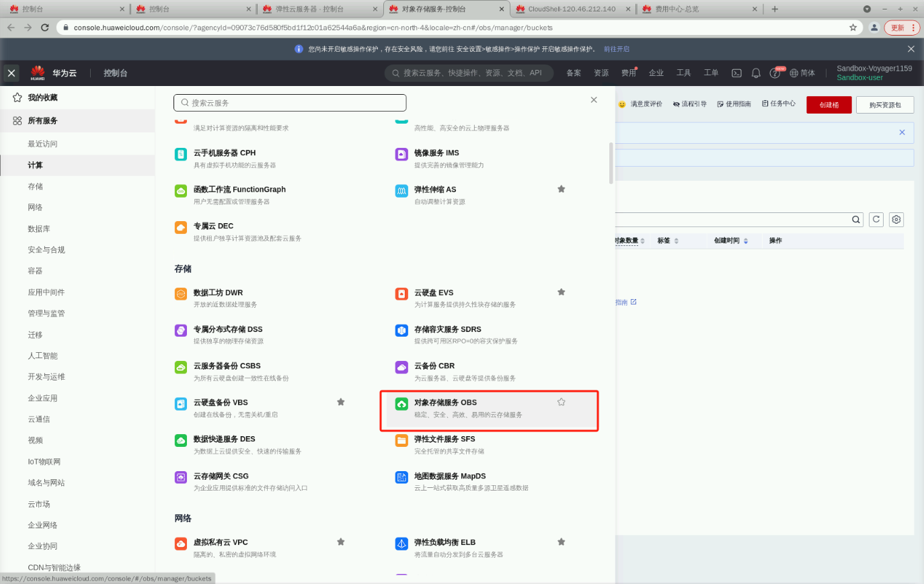Click the bucket search magnifier icon
The width and height of the screenshot is (924, 584).
click(x=856, y=220)
